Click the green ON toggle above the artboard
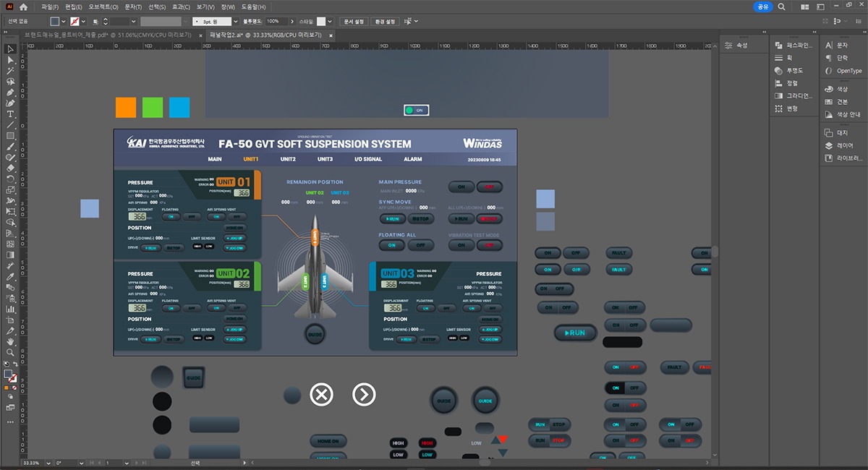868x470 pixels. pos(417,110)
